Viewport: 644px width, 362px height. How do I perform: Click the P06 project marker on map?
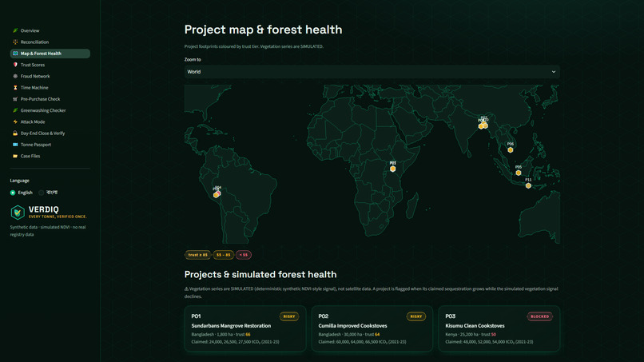coord(510,150)
